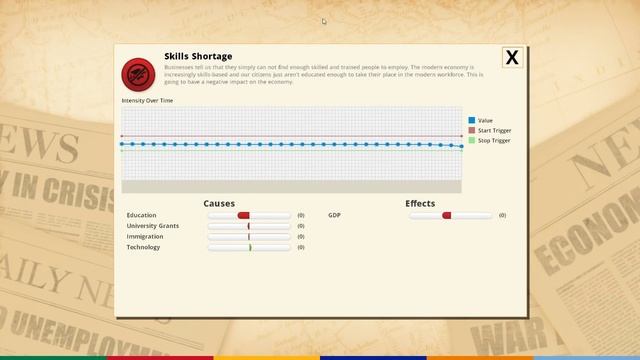Click the blue Value legend swatch

[x=472, y=120]
